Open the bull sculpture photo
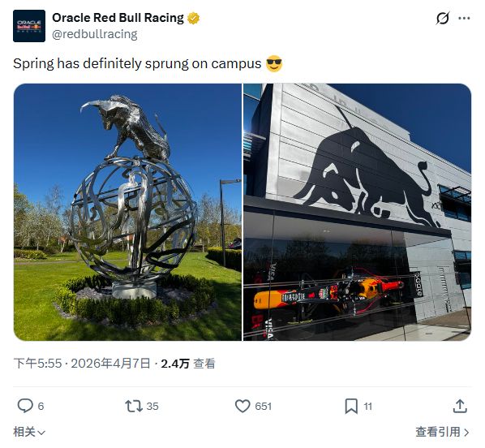This screenshot has height=448, width=485. [128, 212]
